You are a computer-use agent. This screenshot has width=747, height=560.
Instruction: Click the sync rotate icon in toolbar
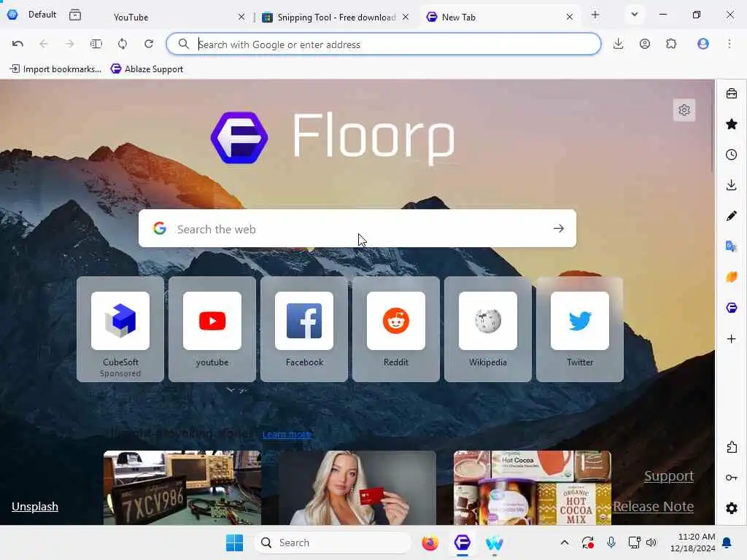(123, 44)
